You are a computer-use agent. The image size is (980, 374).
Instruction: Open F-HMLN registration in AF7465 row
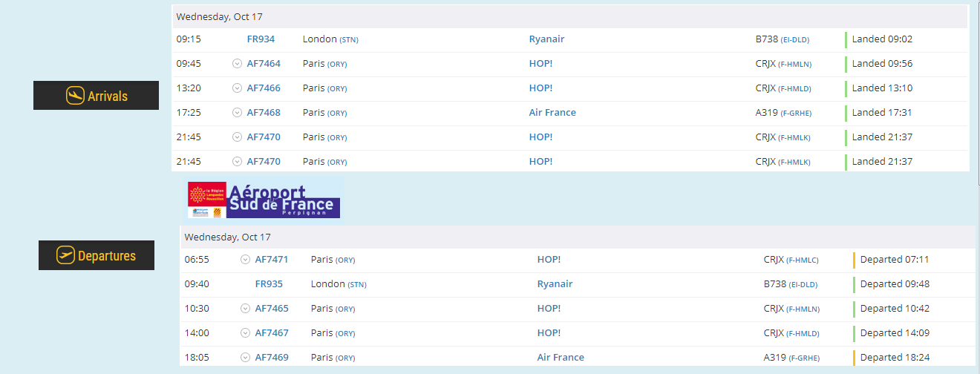[x=803, y=309]
